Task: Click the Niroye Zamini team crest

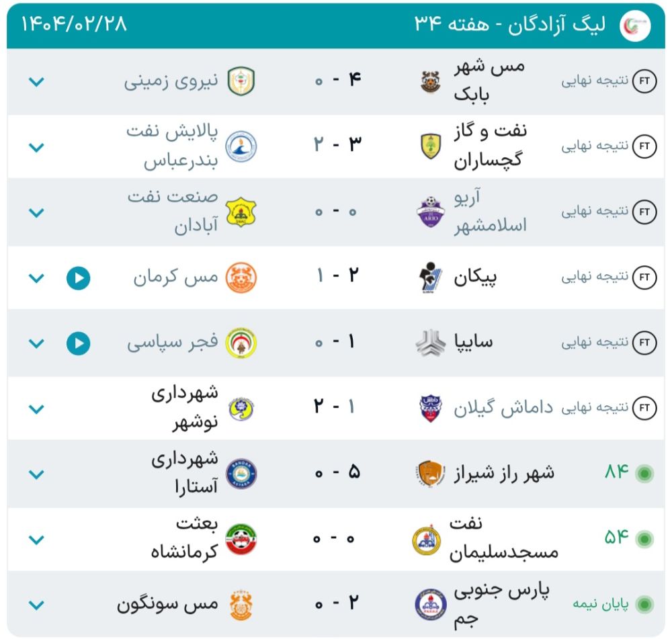Action: tap(241, 81)
